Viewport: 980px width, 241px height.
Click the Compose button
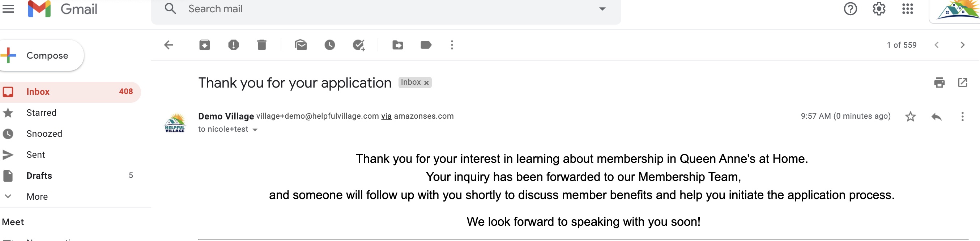click(x=41, y=56)
